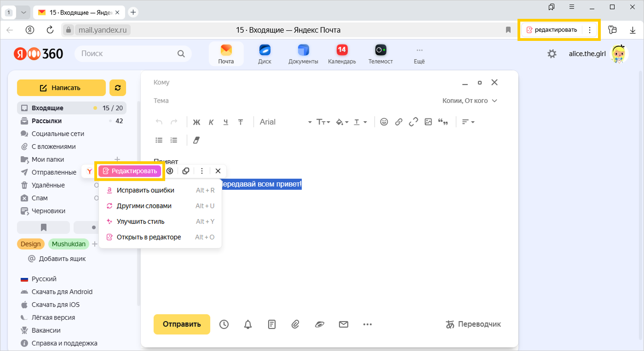The width and height of the screenshot is (644, 351).
Task: Click the refresh mail button beside Написать
Action: 118,88
